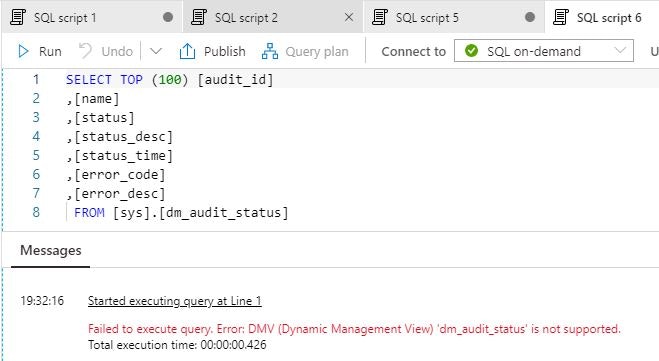Click the ,[error_desc] code line
The image size is (659, 361).
[116, 193]
